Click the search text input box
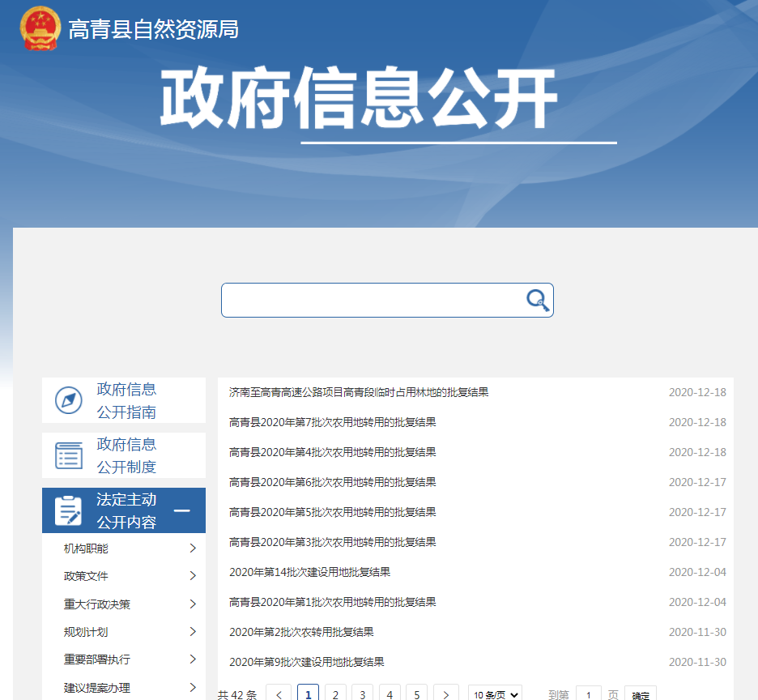This screenshot has width=758, height=700. click(x=373, y=301)
